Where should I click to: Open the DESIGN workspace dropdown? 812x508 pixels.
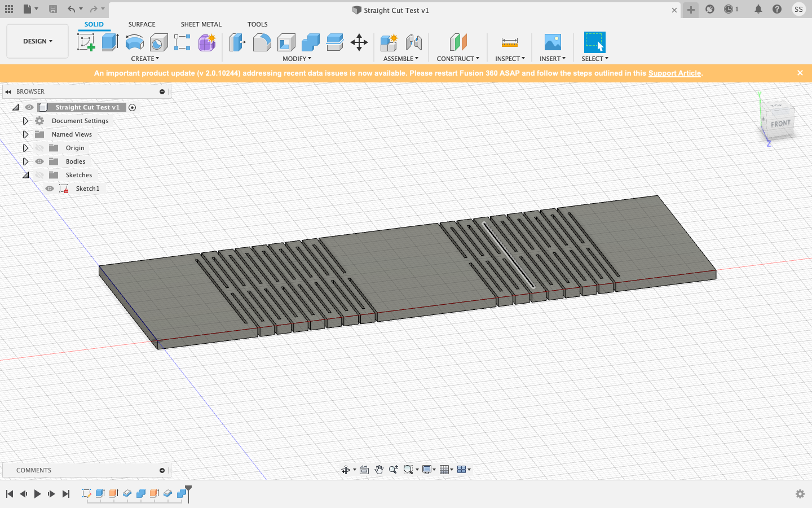37,41
